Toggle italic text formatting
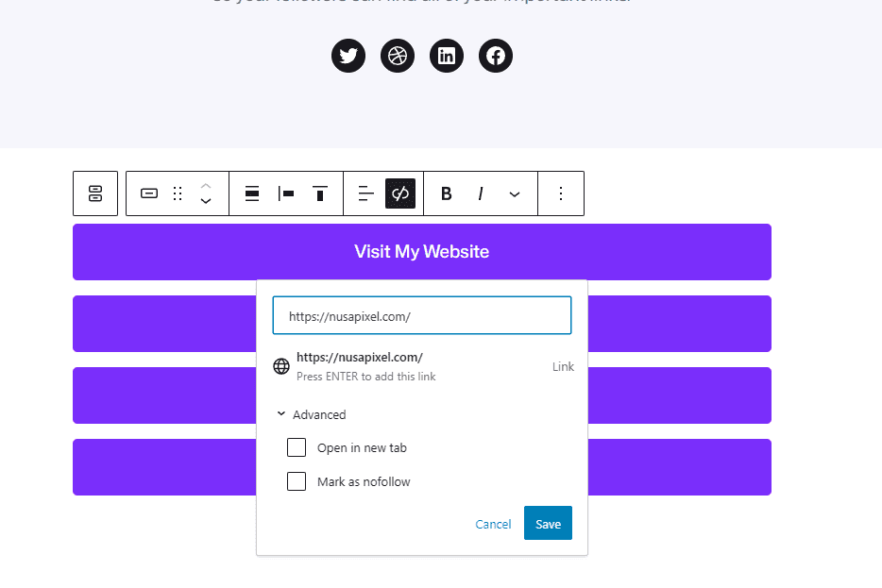The height and width of the screenshot is (588, 882). pos(481,193)
